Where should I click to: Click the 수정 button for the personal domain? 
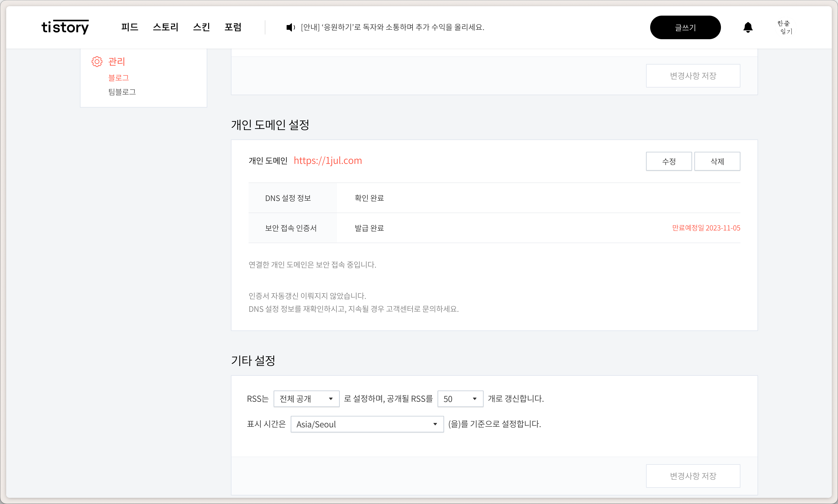tap(668, 161)
